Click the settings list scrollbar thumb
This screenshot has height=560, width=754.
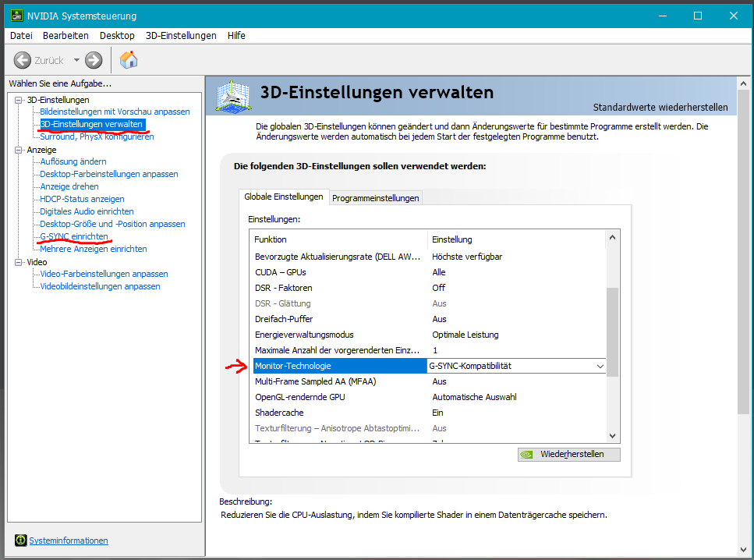[612, 332]
